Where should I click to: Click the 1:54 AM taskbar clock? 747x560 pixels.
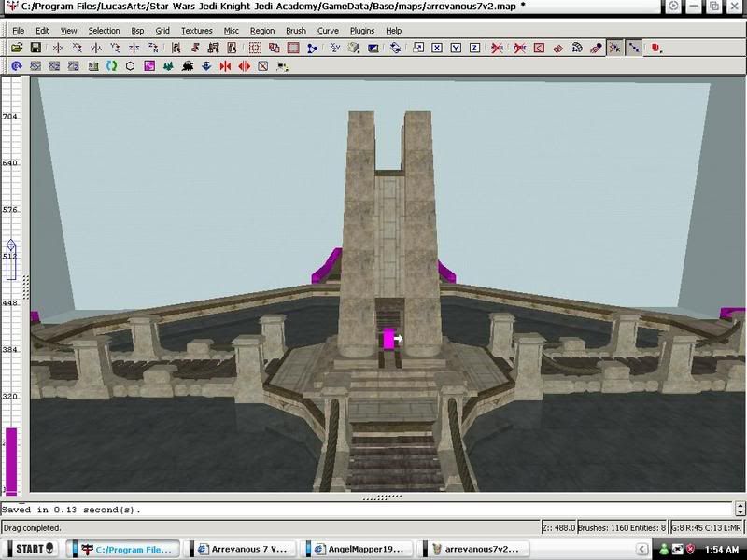tap(721, 550)
